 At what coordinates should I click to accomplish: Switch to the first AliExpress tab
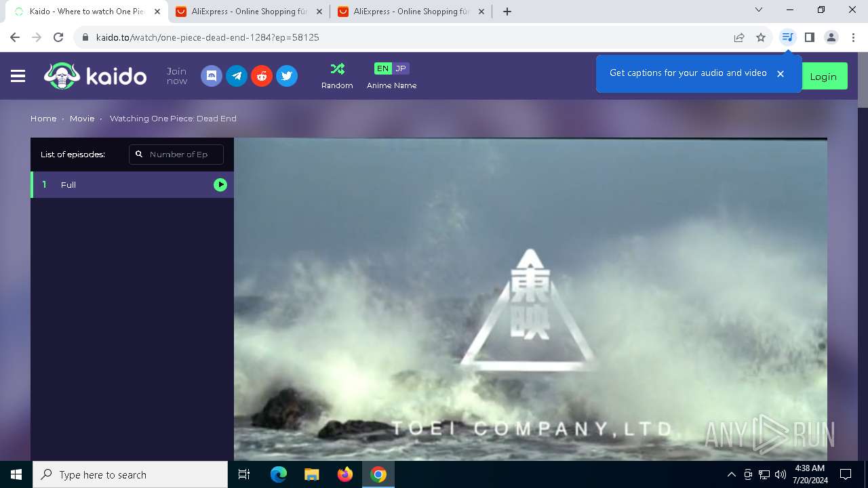pyautogui.click(x=248, y=12)
